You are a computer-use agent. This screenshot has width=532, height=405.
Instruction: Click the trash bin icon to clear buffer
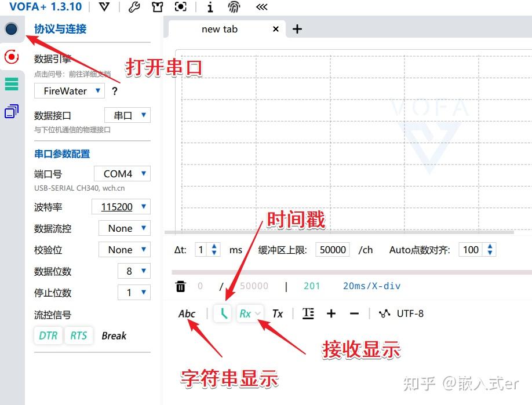pos(180,286)
